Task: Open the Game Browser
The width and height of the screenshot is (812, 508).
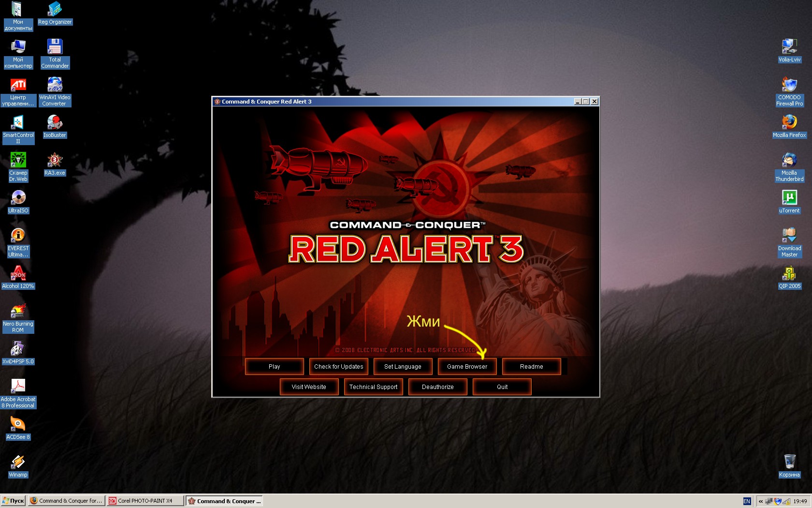Action: click(467, 367)
